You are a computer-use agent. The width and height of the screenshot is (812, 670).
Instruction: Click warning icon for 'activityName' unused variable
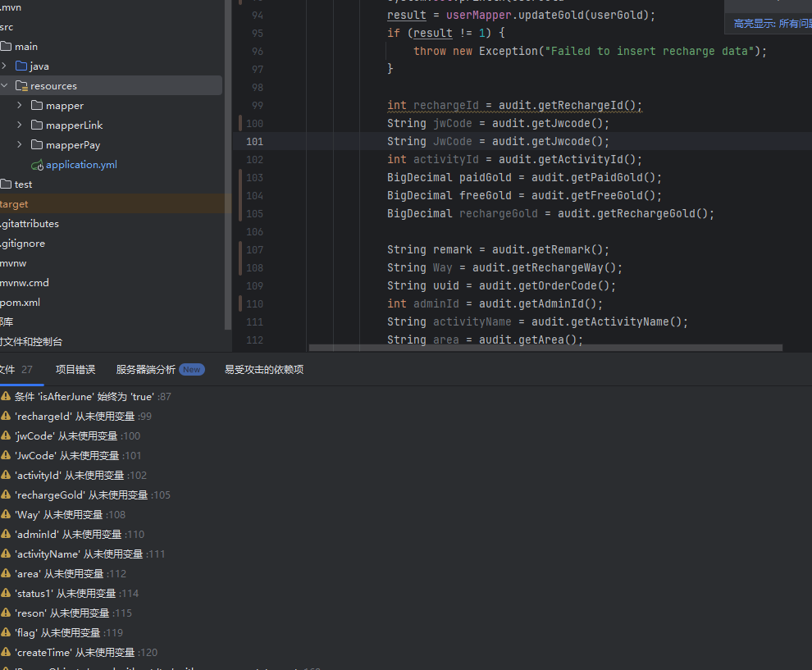pos(6,554)
